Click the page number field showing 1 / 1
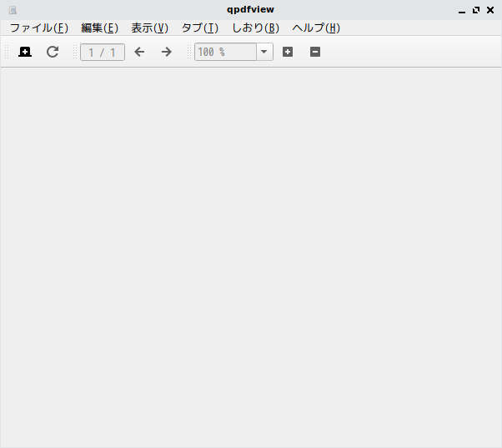The image size is (502, 448). point(103,53)
